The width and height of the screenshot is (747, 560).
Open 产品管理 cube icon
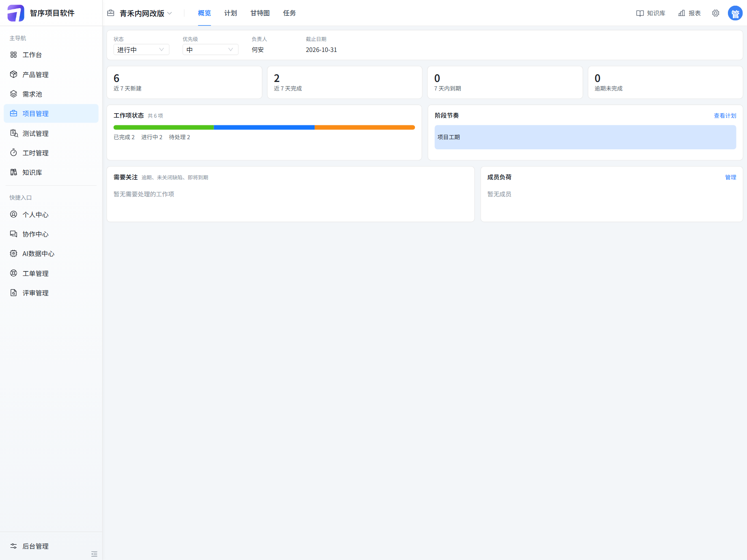tap(13, 74)
